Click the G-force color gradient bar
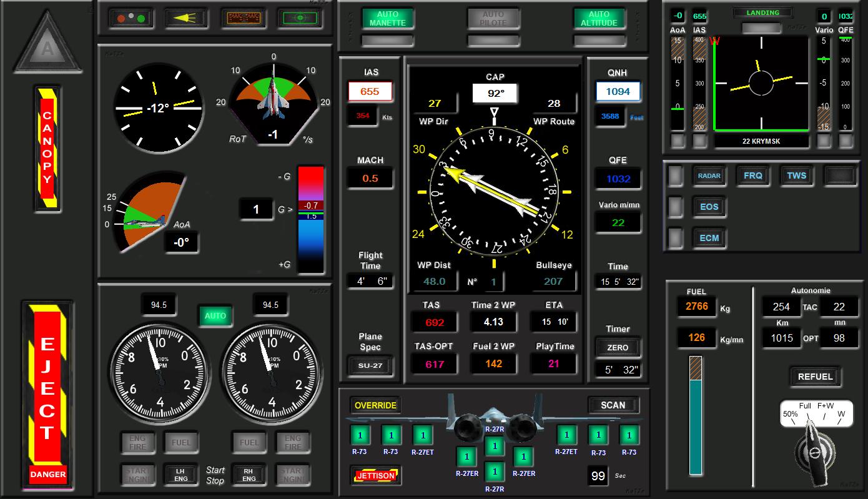868x499 pixels. click(311, 219)
